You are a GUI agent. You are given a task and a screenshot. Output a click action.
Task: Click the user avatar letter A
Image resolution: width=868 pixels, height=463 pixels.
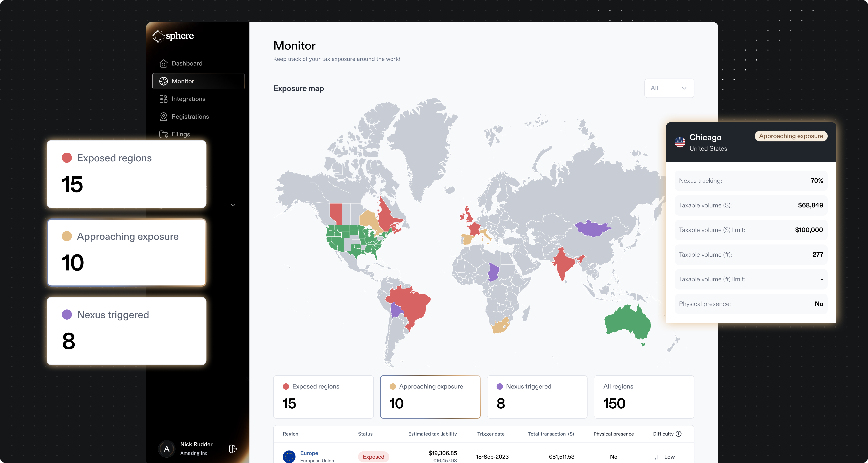point(166,449)
